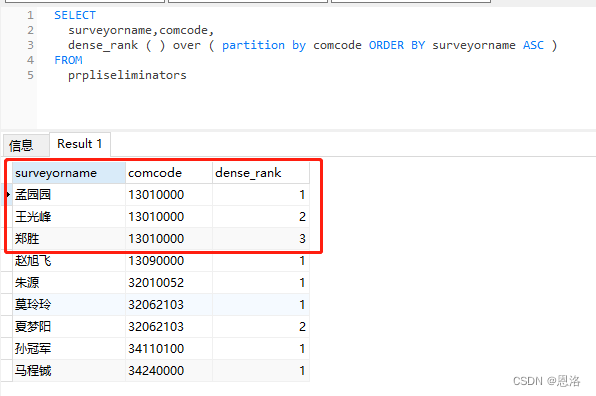596x396 pixels.
Task: Click dense_rank value 1 in 马程铖 row
Action: 261,371
